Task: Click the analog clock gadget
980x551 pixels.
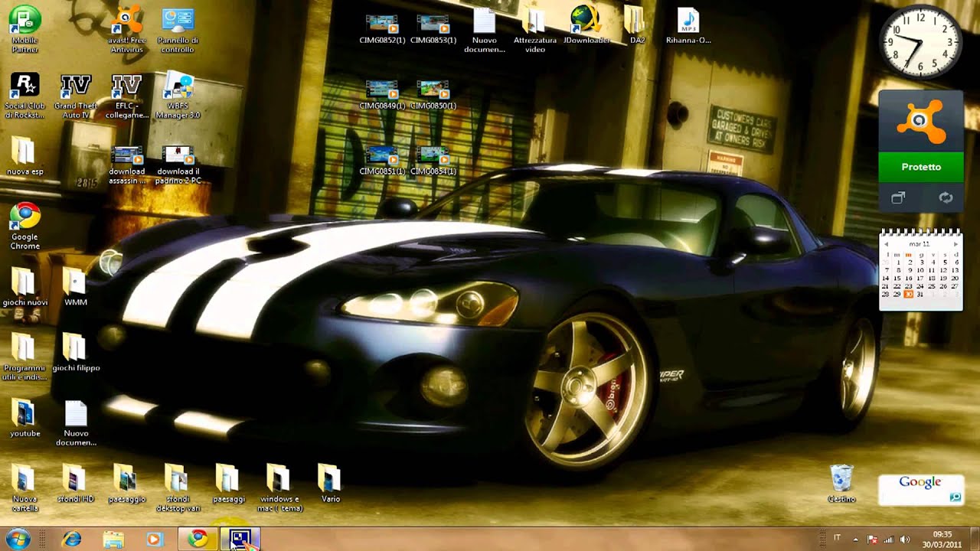Action: tap(920, 41)
